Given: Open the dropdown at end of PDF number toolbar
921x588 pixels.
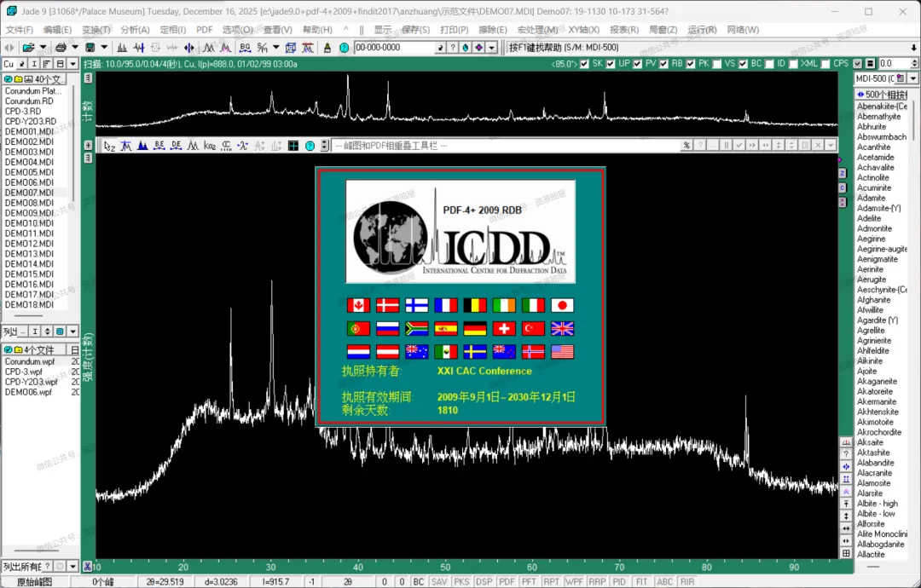Looking at the screenshot, I should (492, 48).
